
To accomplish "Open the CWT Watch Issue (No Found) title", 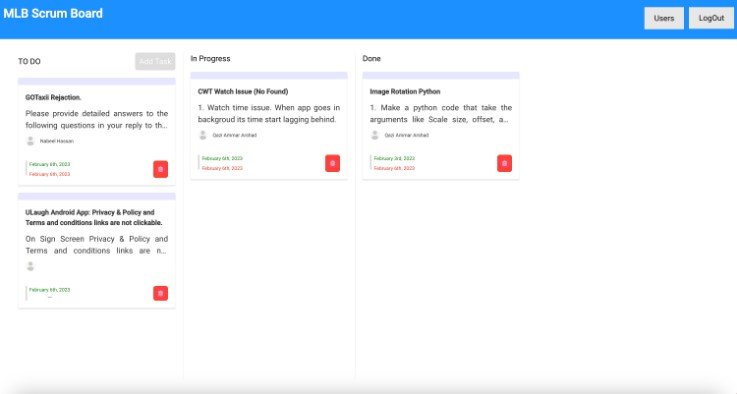I will [243, 91].
